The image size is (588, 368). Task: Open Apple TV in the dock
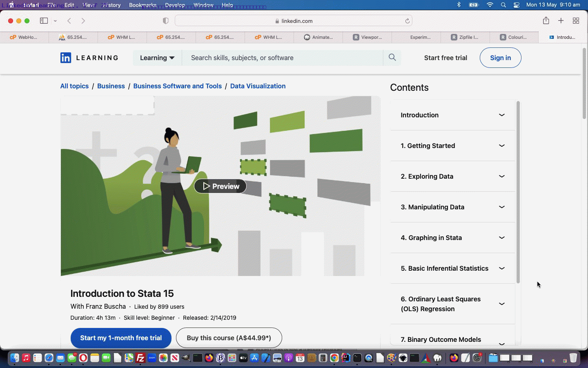[243, 358]
